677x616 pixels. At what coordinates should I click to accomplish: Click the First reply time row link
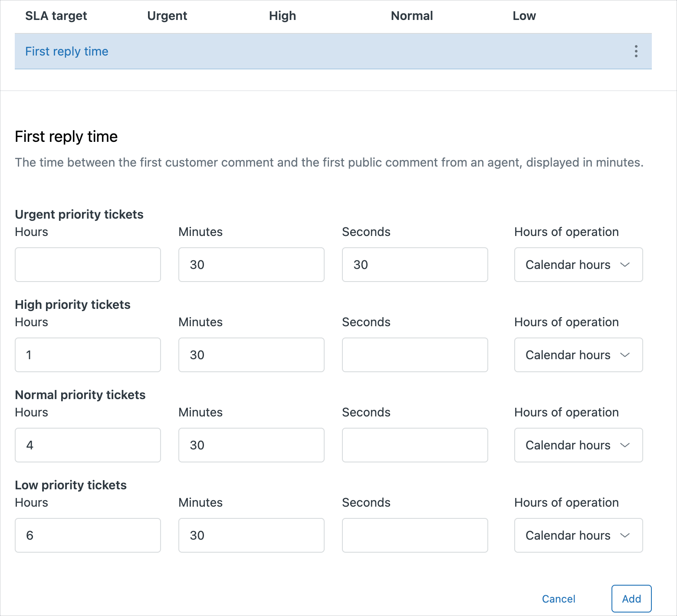point(67,51)
